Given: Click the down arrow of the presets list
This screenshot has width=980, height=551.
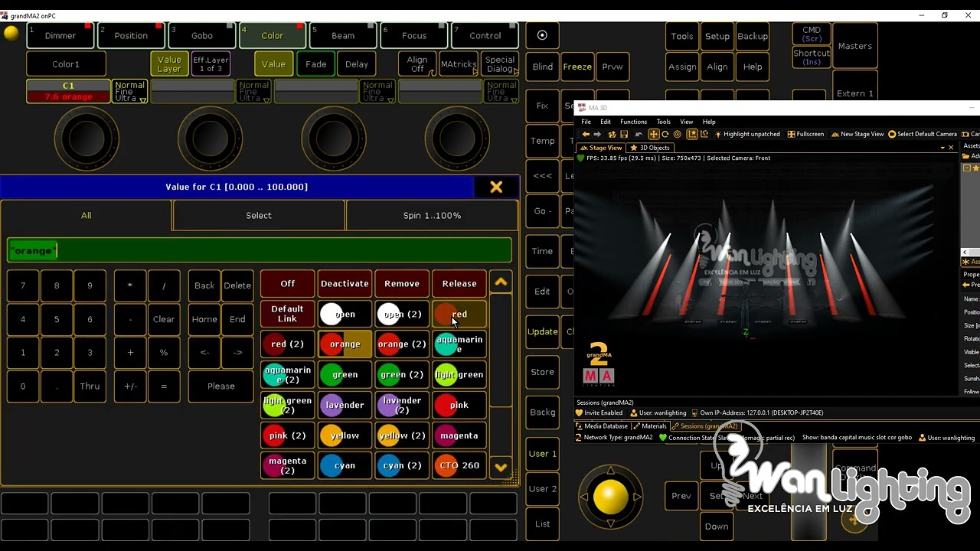Looking at the screenshot, I should pyautogui.click(x=501, y=467).
